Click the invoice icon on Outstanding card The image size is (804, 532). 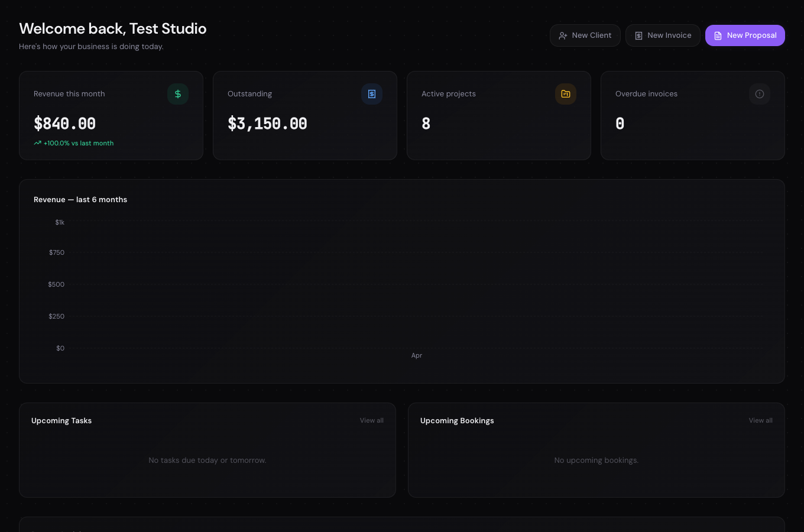(372, 94)
